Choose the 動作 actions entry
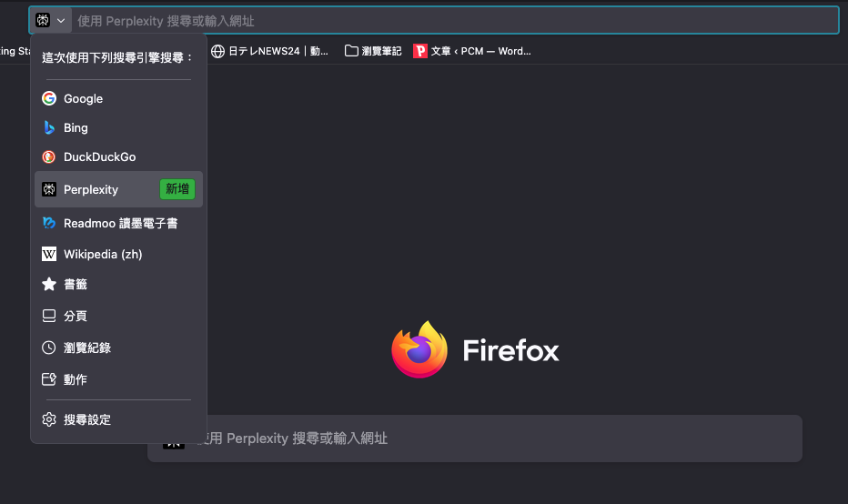Viewport: 848px width, 504px height. tap(75, 379)
